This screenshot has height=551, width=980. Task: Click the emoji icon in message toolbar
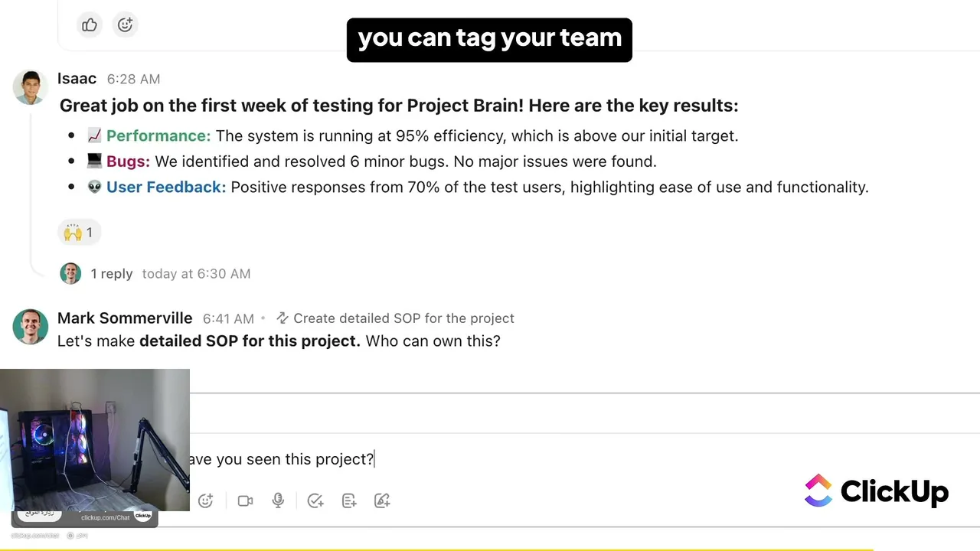coord(205,500)
